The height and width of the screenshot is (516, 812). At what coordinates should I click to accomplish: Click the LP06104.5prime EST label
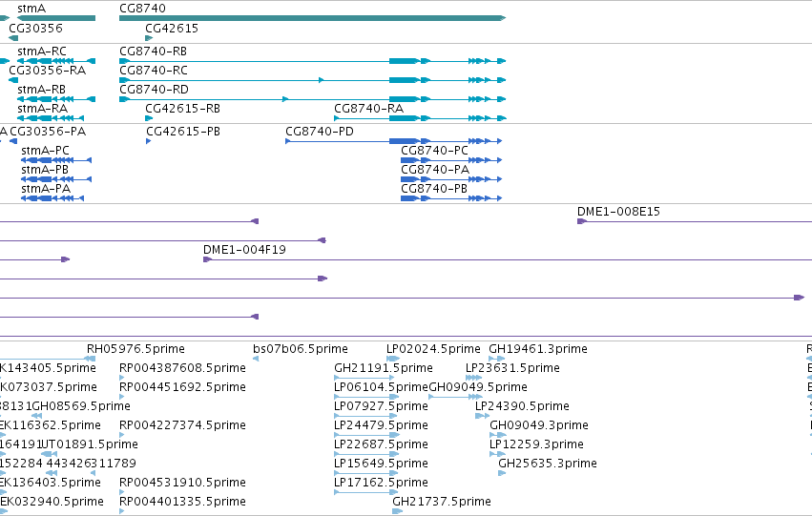point(382,387)
